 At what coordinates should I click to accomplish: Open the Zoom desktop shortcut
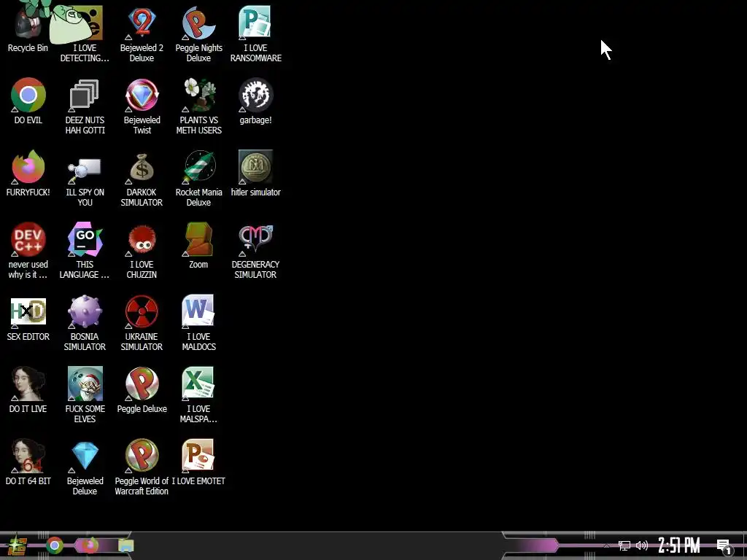point(198,239)
